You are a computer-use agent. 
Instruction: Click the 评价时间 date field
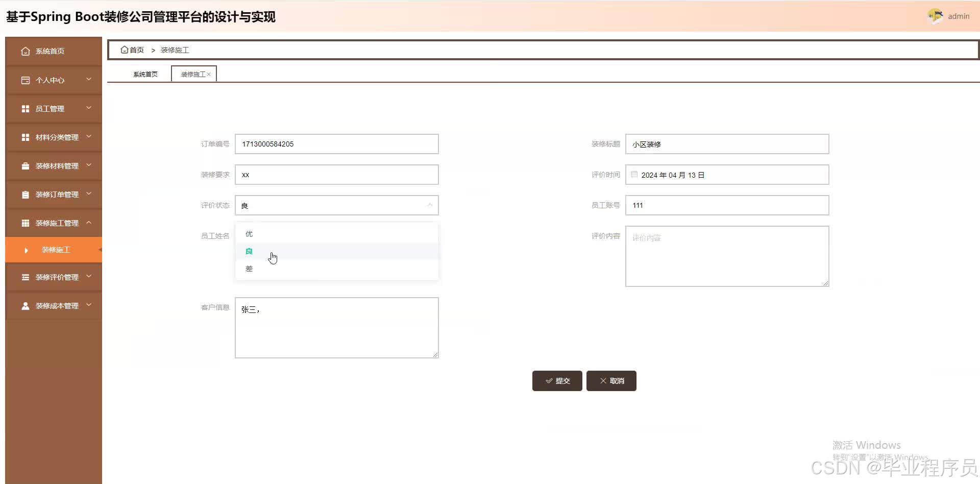coord(727,175)
